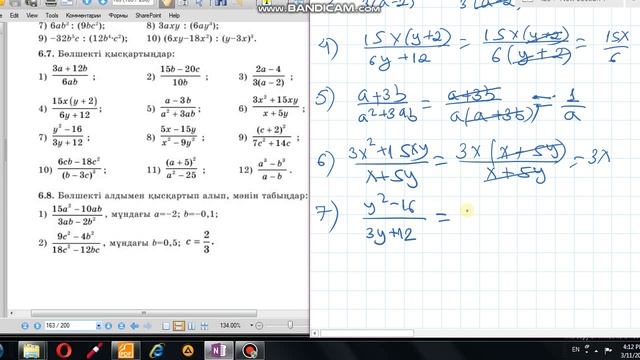The width and height of the screenshot is (640, 360).
Task: Switch to continuous facing pages layout
Action: coord(204,326)
